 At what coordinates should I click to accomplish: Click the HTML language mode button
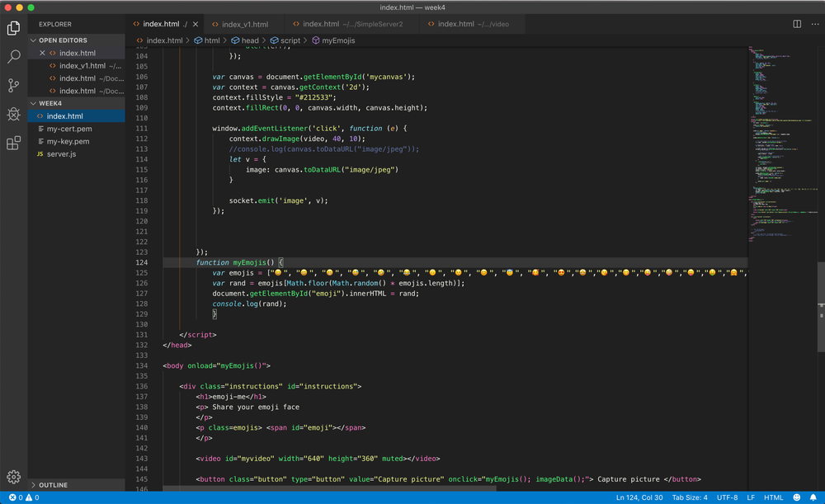tap(773, 497)
